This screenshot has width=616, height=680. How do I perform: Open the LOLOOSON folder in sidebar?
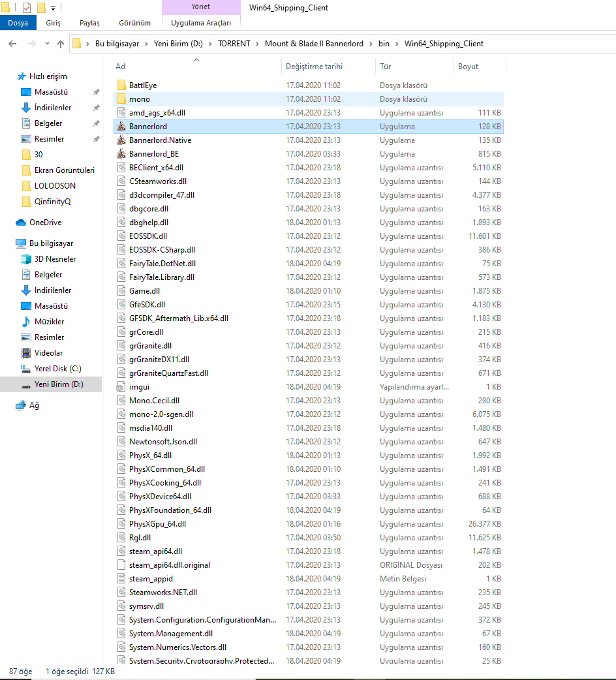[48, 185]
